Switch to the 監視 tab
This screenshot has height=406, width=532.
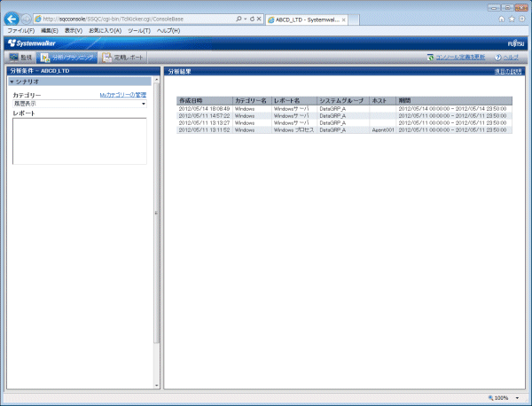[x=20, y=58]
